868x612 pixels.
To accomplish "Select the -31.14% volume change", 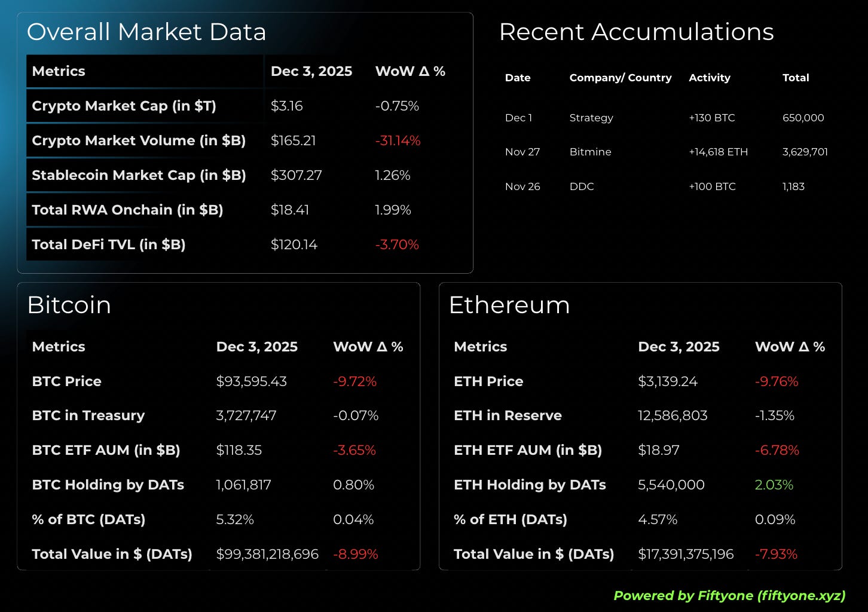I will click(x=398, y=140).
